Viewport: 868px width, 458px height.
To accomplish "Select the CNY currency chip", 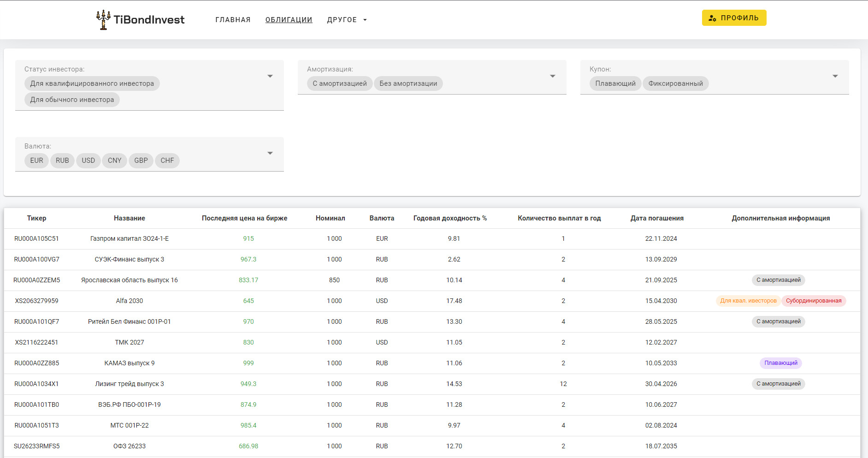I will click(x=115, y=161).
